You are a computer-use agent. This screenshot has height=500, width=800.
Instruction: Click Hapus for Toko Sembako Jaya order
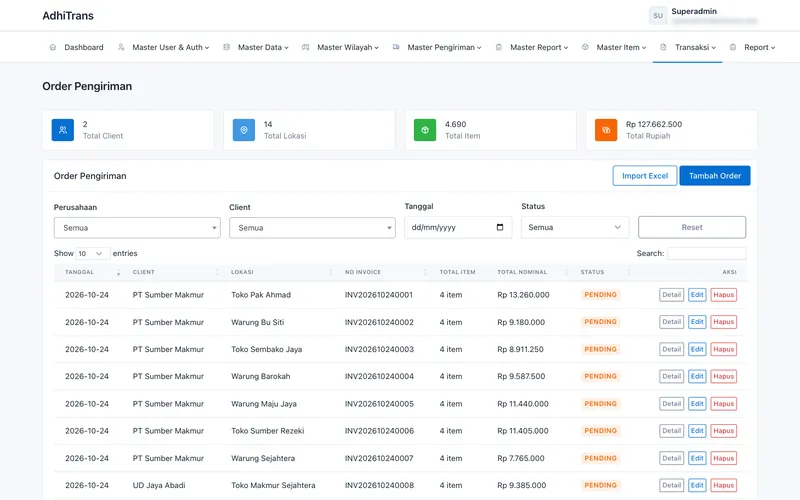[723, 349]
